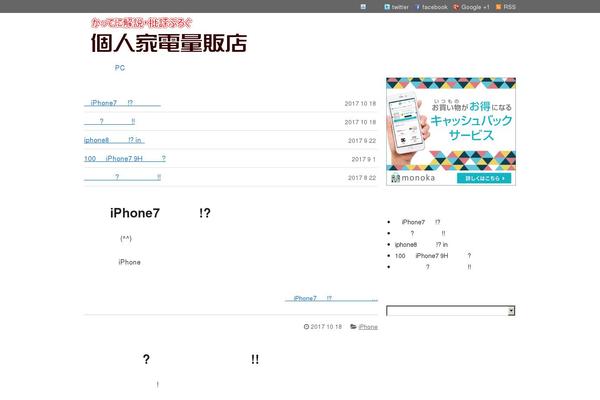Click the dropdown arrow of sidebar select

[511, 311]
